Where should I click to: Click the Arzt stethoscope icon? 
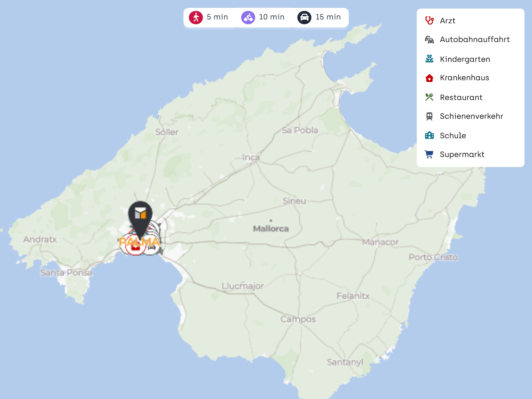(x=430, y=20)
